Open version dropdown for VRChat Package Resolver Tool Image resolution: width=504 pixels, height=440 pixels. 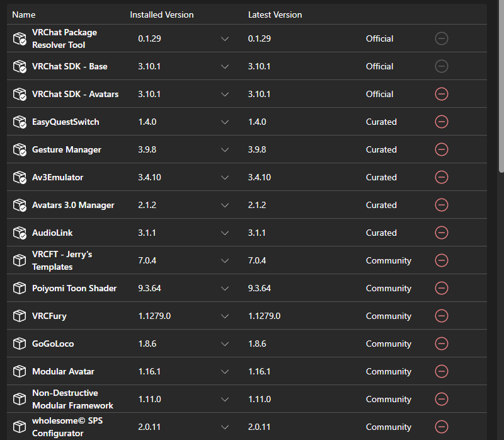coord(225,38)
